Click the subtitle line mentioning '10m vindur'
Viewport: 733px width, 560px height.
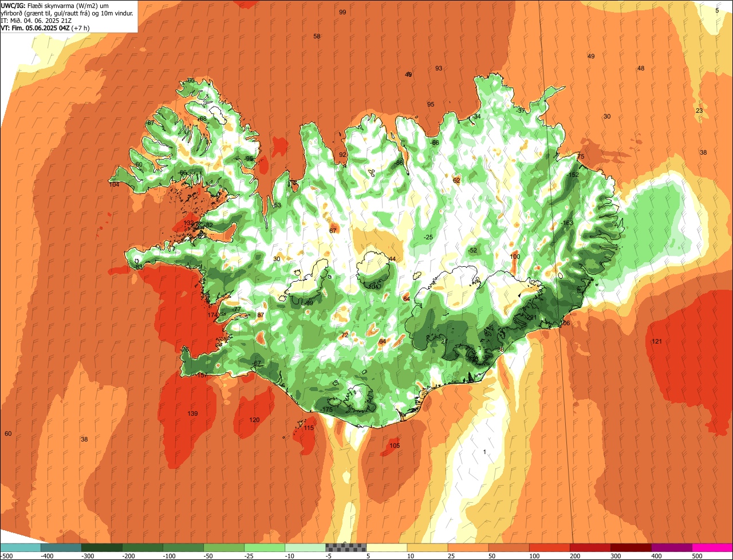point(67,13)
